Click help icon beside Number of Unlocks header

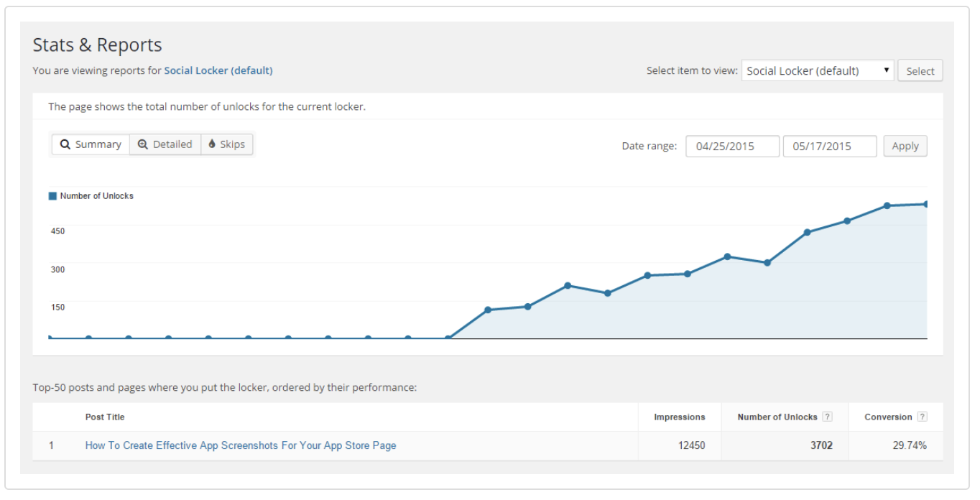coord(827,417)
